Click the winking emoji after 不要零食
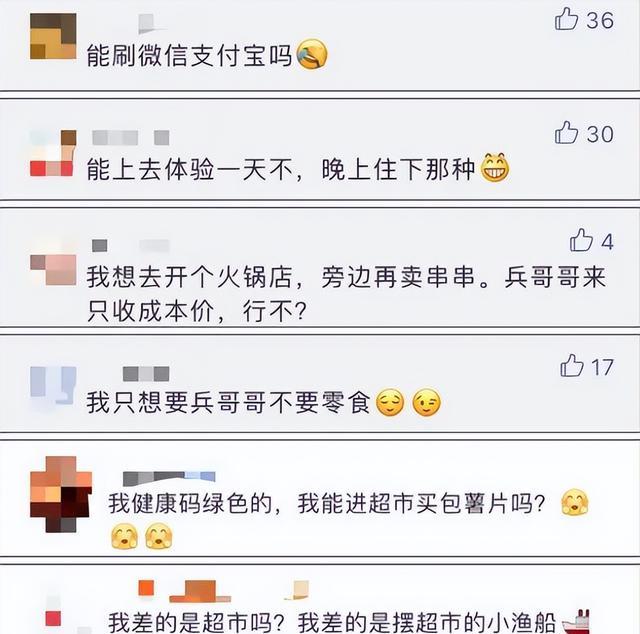 (427, 403)
